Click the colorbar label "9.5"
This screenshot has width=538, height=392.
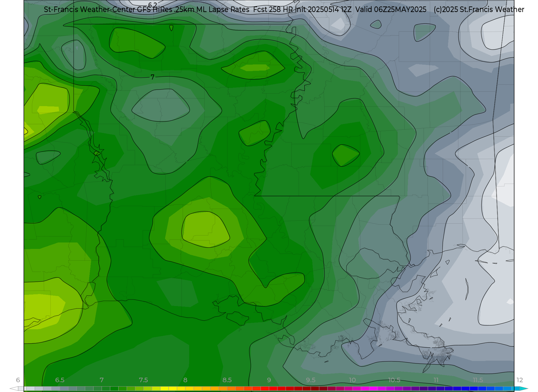(x=311, y=380)
